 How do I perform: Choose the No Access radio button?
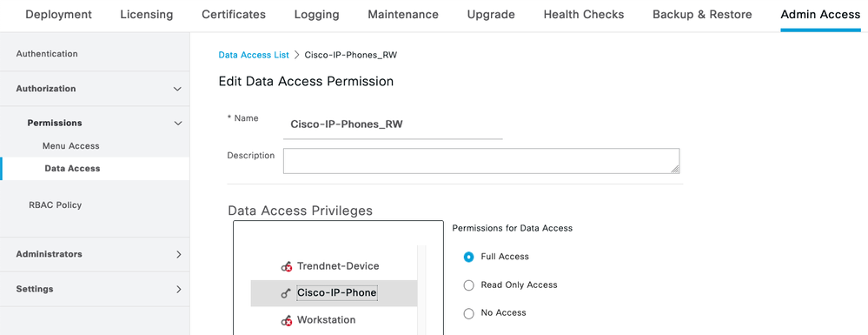pos(469,313)
